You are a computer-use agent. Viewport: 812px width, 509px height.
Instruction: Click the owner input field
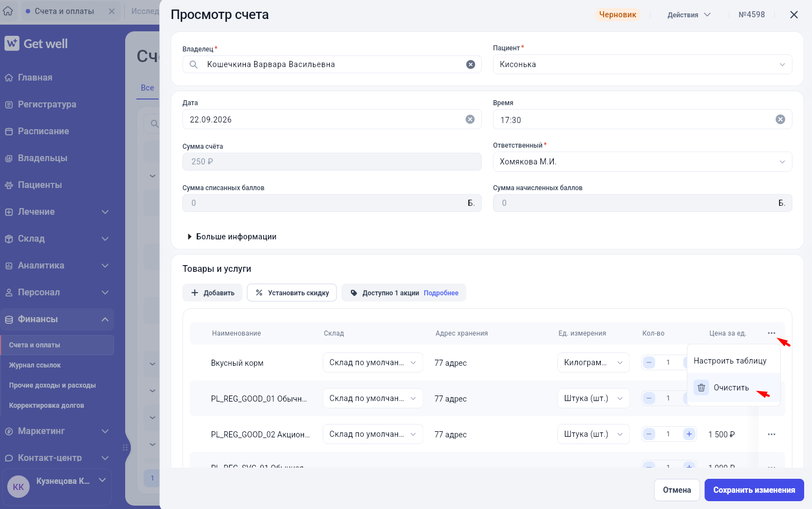pyautogui.click(x=332, y=64)
